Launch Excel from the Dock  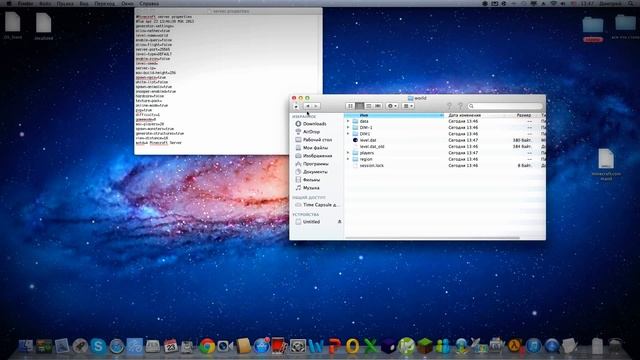(x=370, y=346)
